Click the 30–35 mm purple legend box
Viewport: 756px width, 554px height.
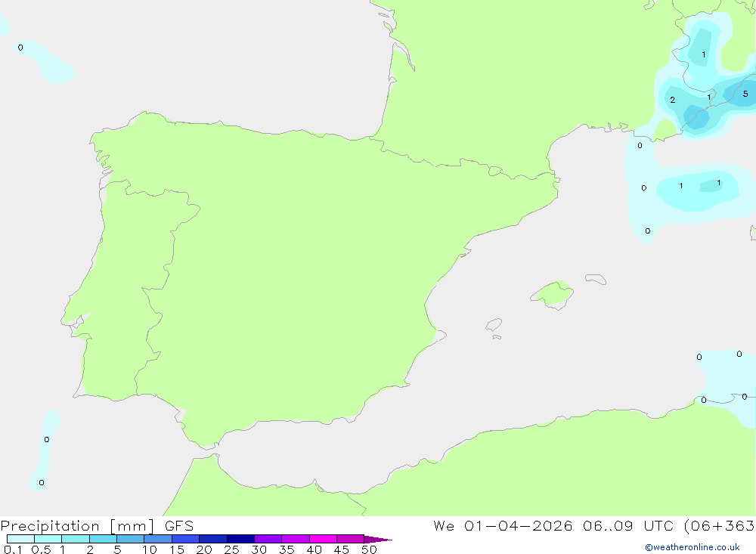(268, 539)
